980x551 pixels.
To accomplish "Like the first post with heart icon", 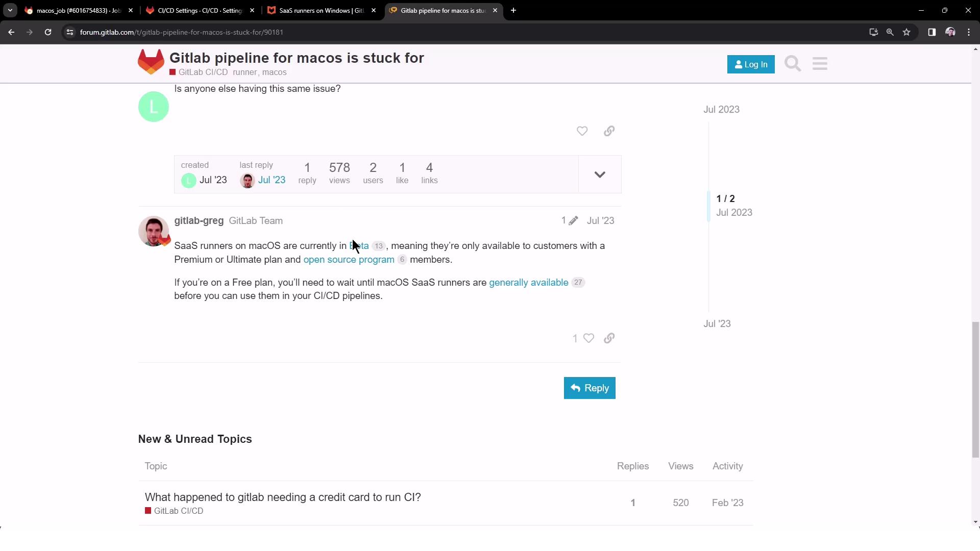I will pos(582,131).
